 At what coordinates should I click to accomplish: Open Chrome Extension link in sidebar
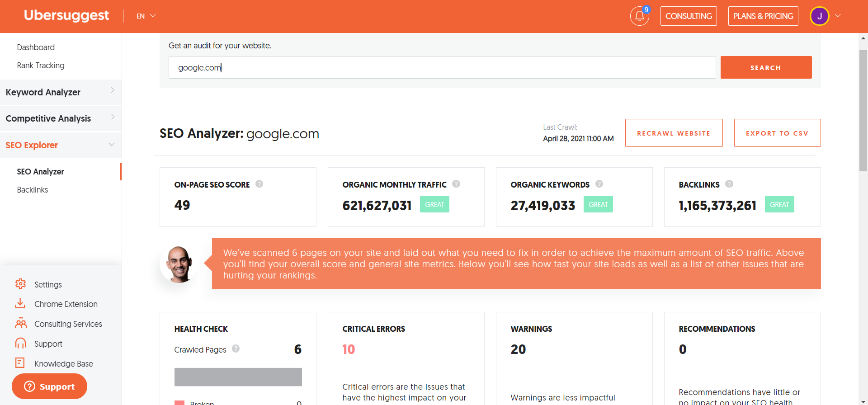coord(66,304)
